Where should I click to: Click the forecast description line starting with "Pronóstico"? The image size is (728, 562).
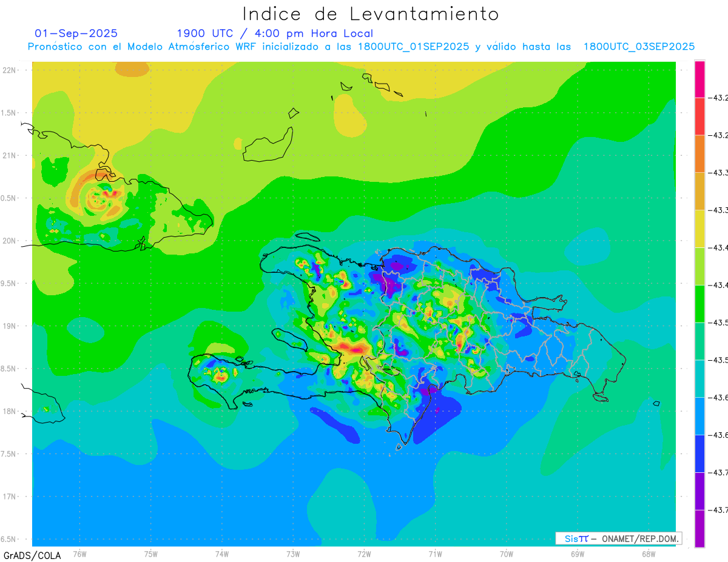[x=361, y=47]
